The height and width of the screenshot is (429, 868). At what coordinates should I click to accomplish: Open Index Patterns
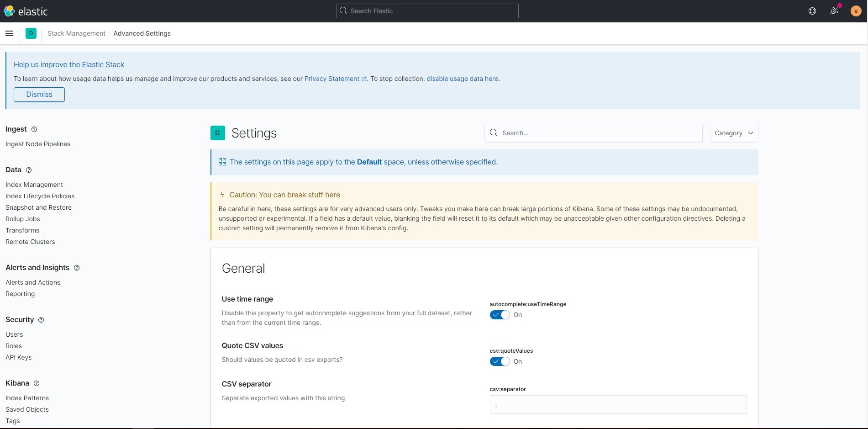point(27,398)
